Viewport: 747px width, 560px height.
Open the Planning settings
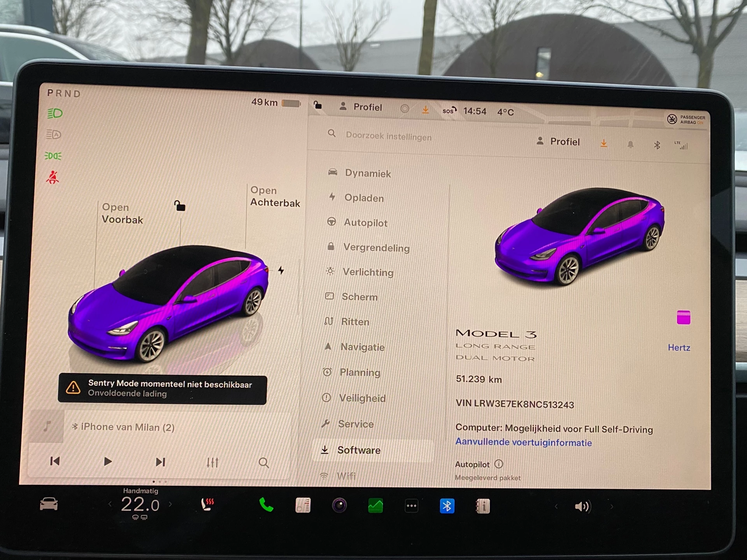click(351, 372)
